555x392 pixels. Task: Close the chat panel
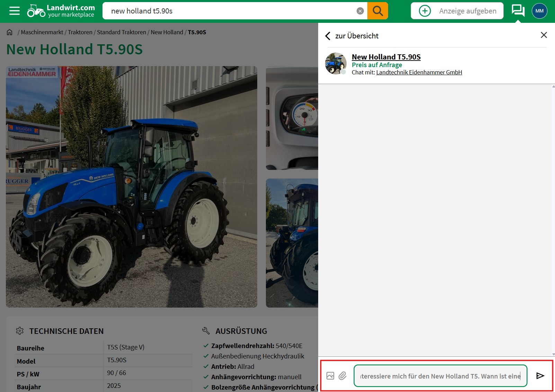click(x=544, y=35)
